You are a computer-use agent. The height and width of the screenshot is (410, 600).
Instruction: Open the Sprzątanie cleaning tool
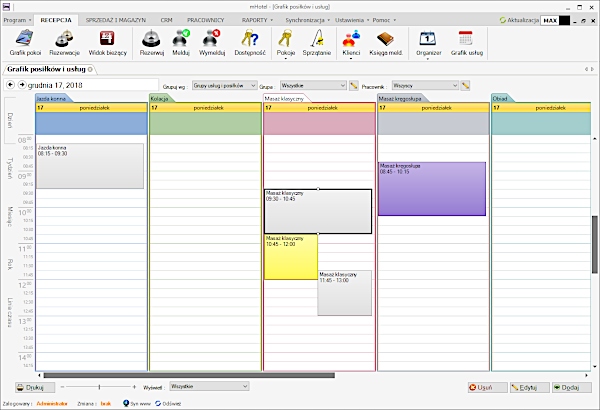click(317, 41)
